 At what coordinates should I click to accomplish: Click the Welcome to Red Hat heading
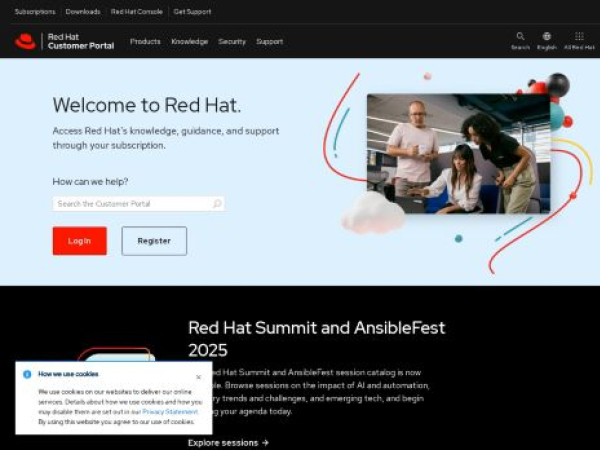pos(147,105)
